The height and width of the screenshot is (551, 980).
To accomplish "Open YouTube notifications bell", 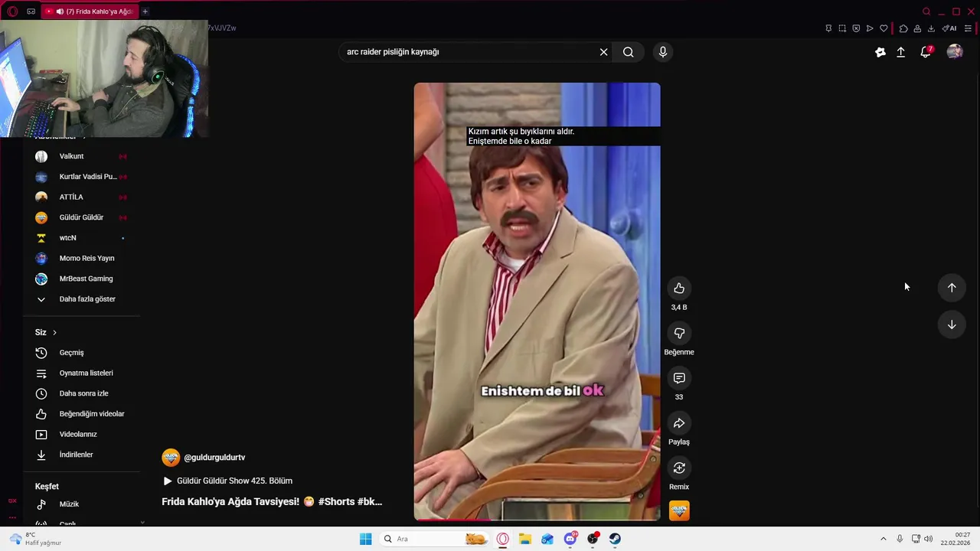I will 926,52.
